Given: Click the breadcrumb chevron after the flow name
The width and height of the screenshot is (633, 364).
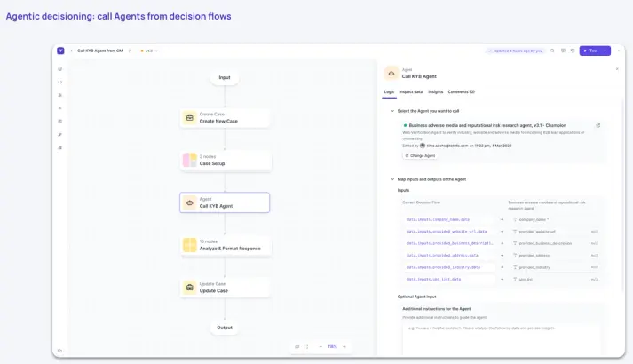Looking at the screenshot, I should [130, 51].
